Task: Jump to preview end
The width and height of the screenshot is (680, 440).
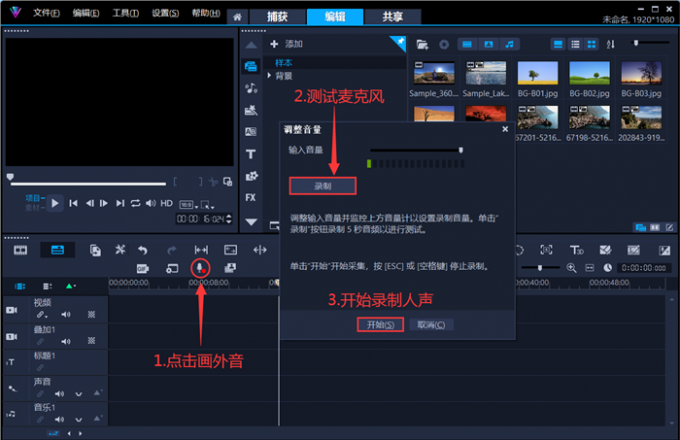Action: (x=120, y=203)
